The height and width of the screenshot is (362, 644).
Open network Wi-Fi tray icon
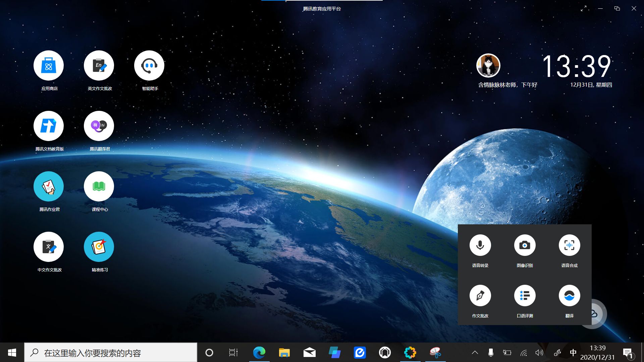(524, 353)
